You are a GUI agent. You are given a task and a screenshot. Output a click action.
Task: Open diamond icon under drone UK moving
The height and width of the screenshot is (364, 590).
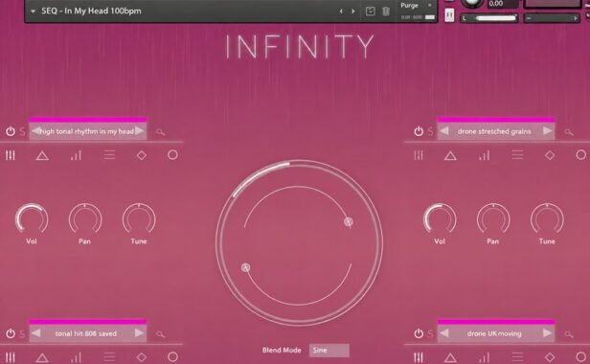coord(550,357)
